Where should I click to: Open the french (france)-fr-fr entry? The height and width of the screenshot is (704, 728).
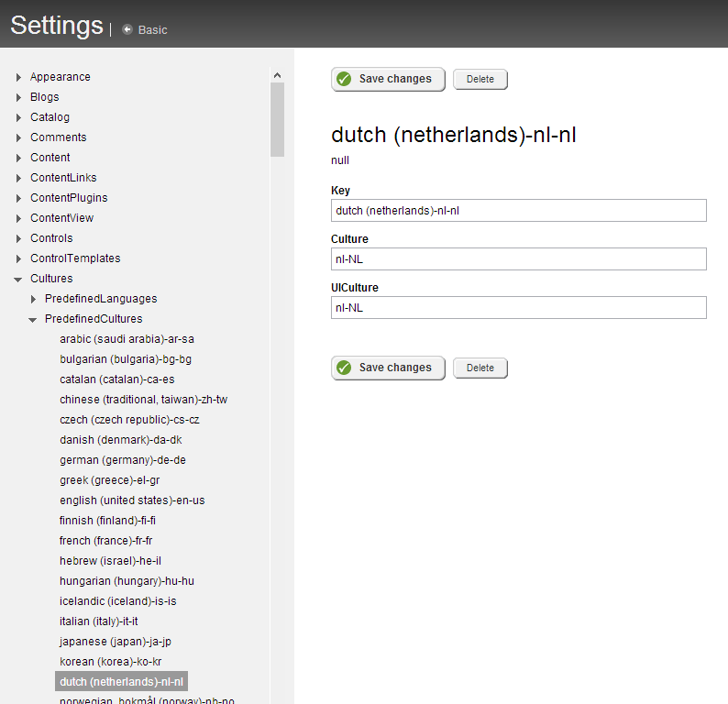tap(105, 541)
